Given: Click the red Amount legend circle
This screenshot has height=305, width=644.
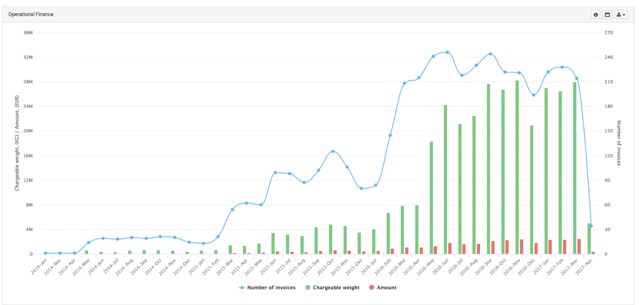Looking at the screenshot, I should pyautogui.click(x=372, y=287).
